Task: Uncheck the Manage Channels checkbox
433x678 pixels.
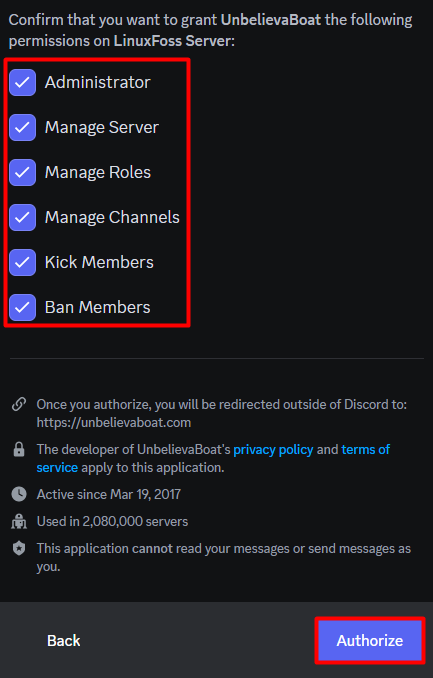Action: tap(22, 217)
